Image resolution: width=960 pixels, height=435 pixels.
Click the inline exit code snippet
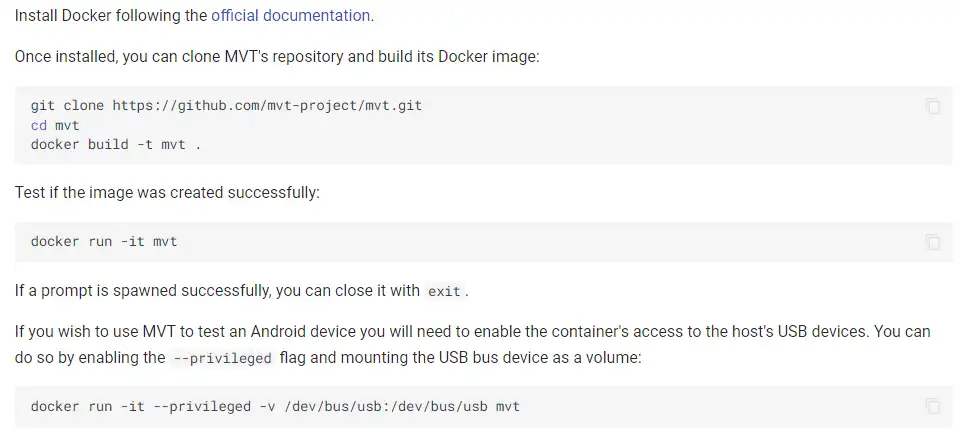[444, 292]
